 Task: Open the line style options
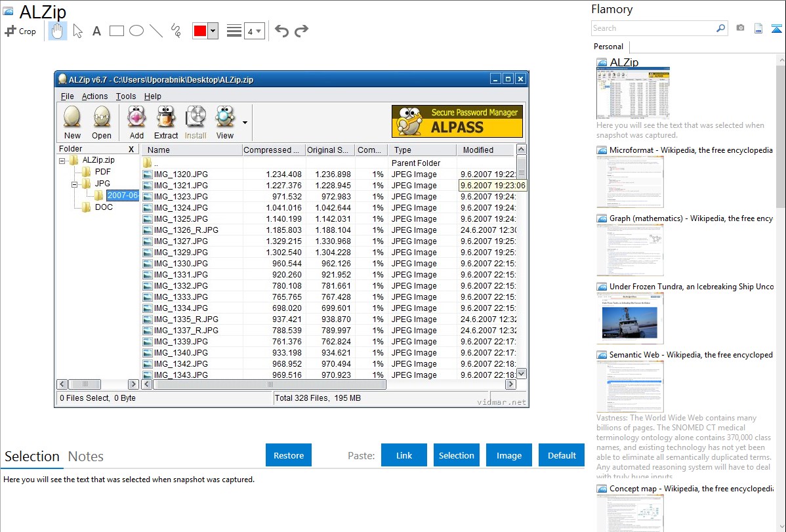234,31
